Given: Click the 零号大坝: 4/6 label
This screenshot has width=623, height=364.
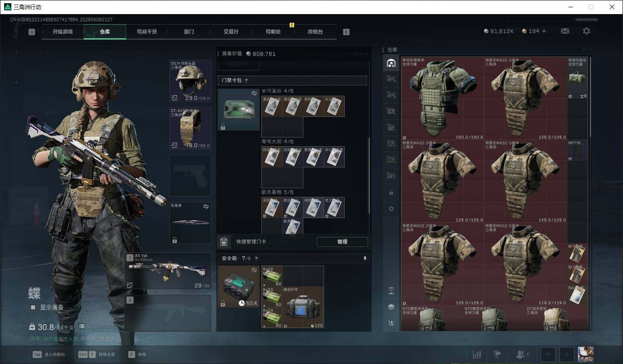Looking at the screenshot, I should tap(277, 142).
